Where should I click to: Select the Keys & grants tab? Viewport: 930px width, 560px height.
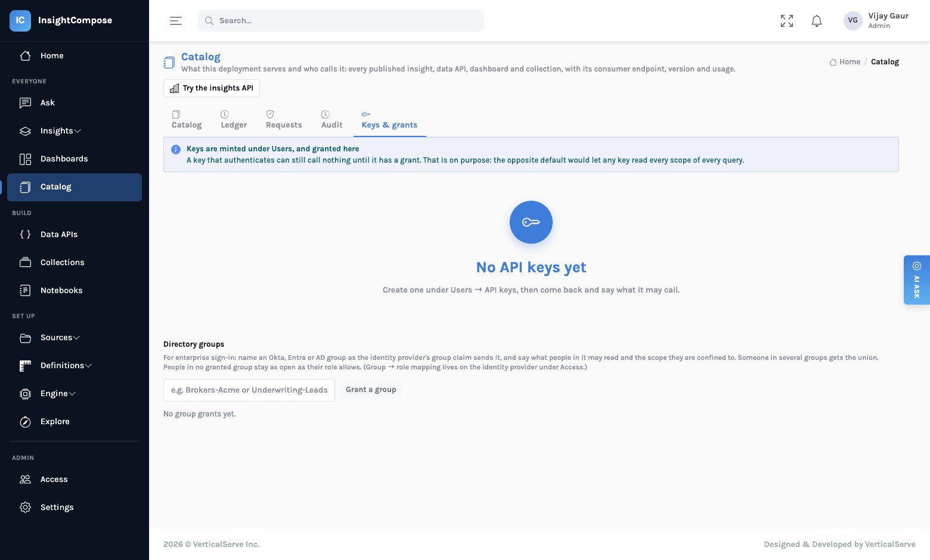389,120
